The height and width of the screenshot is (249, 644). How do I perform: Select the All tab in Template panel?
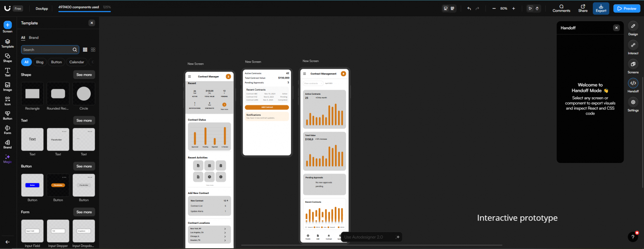click(23, 38)
